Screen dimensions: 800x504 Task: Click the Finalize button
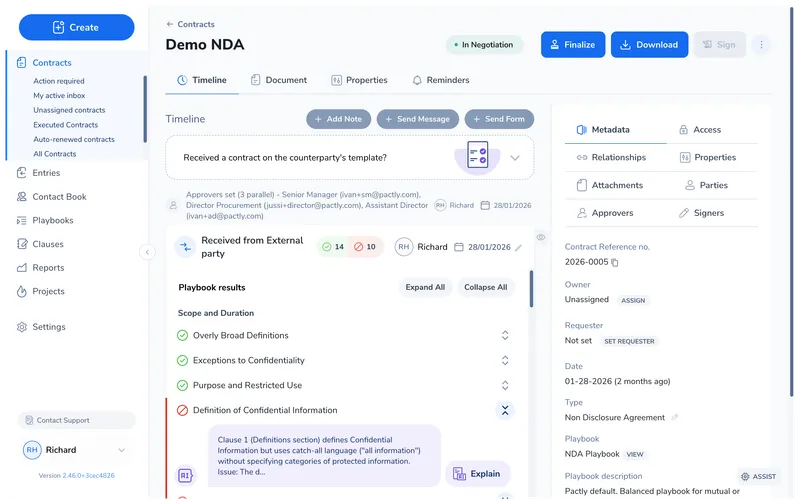pos(572,45)
